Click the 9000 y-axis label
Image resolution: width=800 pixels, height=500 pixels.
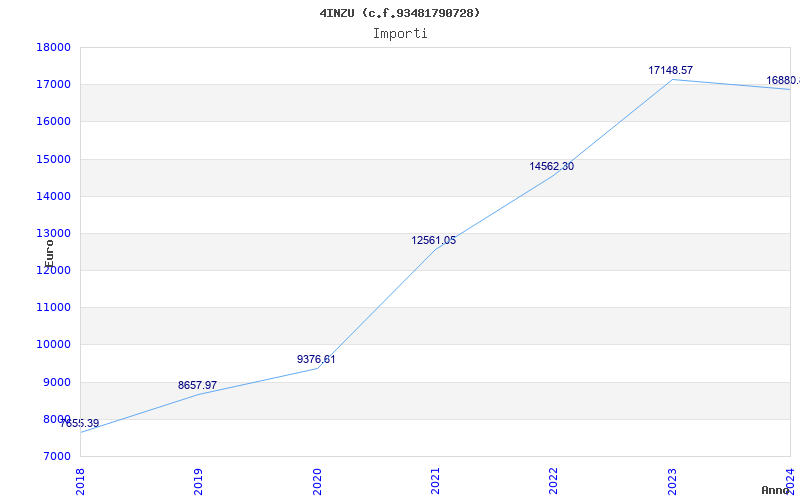click(56, 382)
